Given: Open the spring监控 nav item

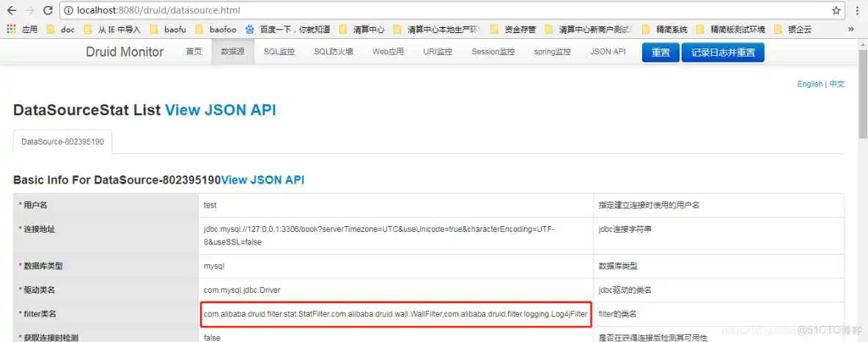Looking at the screenshot, I should coord(553,51).
